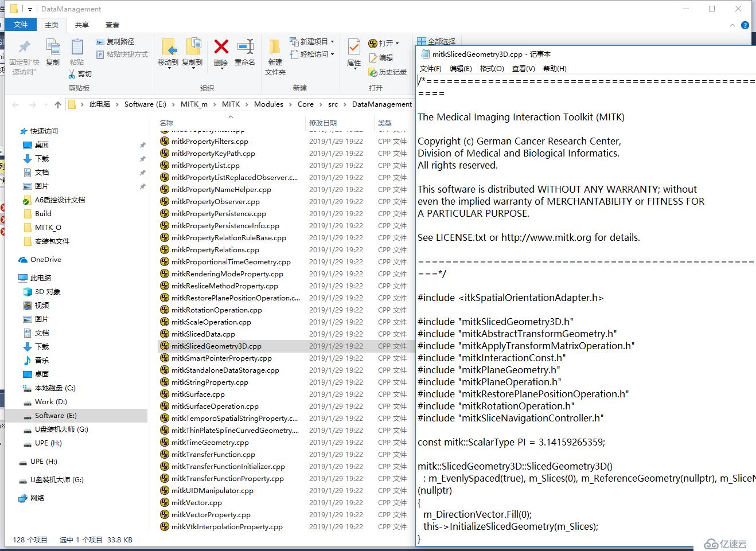Open Notepad 编辑(E) menu
The width and height of the screenshot is (756, 551).
[461, 69]
